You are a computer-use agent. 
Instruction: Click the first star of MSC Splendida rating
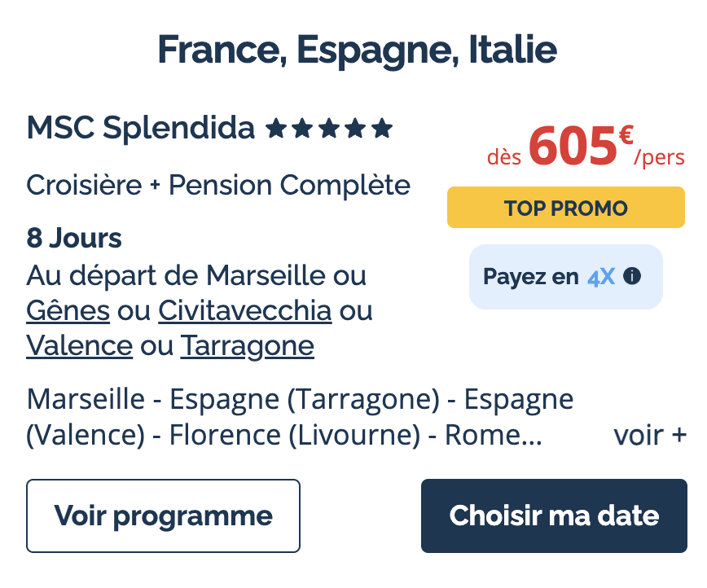coord(276,128)
